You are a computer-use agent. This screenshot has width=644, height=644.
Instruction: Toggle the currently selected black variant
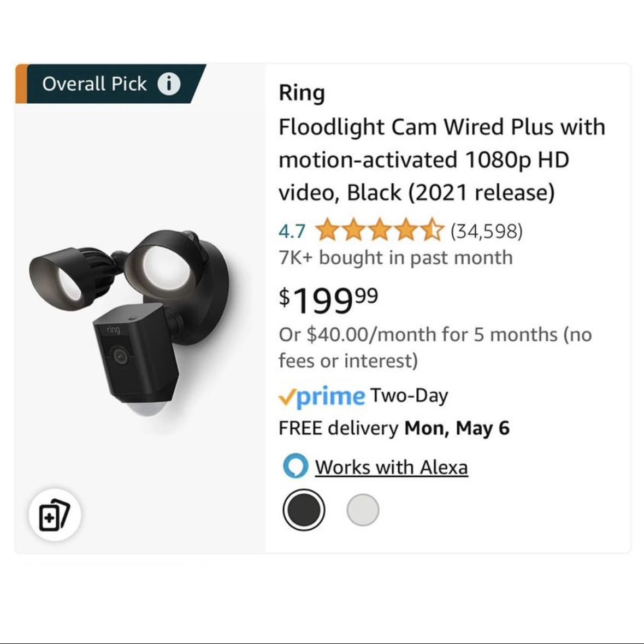coord(304,509)
